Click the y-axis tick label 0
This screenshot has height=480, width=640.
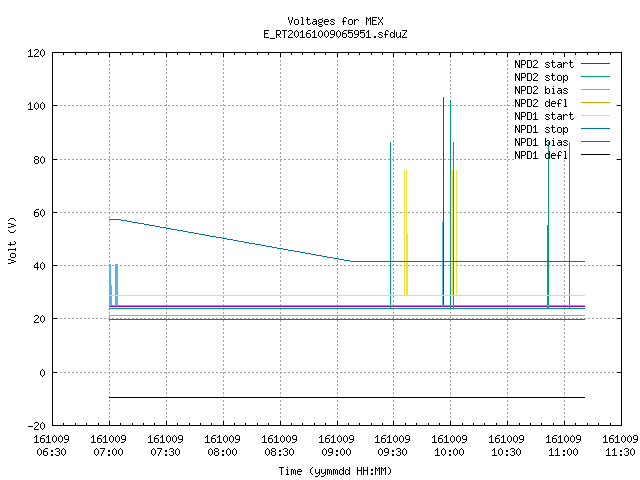tap(42, 373)
